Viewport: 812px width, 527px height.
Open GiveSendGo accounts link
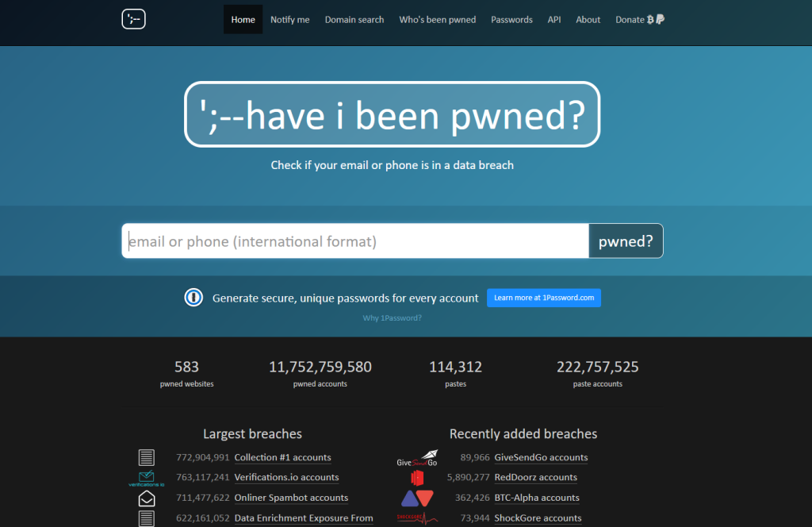541,457
